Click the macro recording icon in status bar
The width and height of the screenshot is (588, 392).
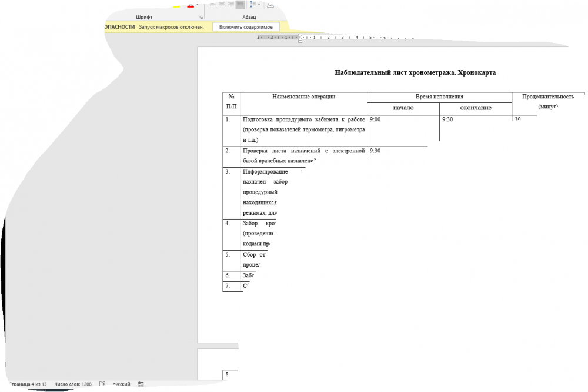(x=141, y=384)
